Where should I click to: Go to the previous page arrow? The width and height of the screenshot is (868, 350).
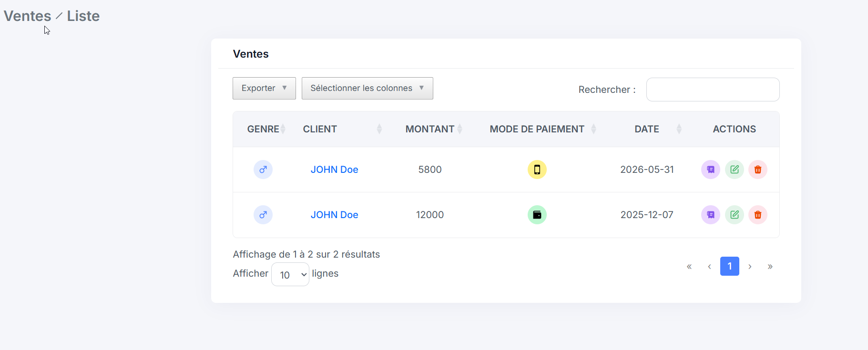coord(709,266)
